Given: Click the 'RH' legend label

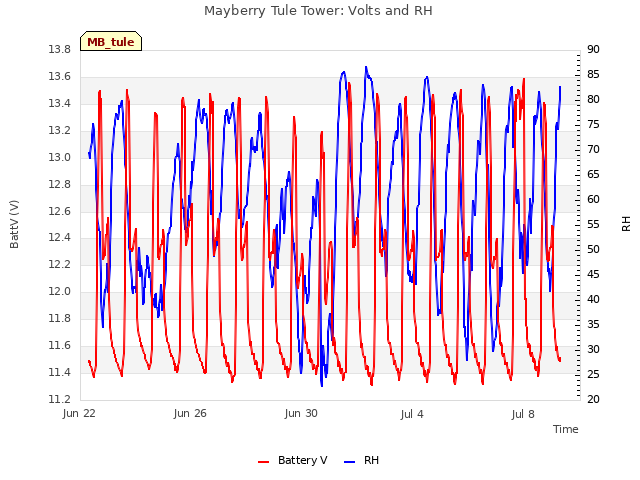Looking at the screenshot, I should point(371,460).
